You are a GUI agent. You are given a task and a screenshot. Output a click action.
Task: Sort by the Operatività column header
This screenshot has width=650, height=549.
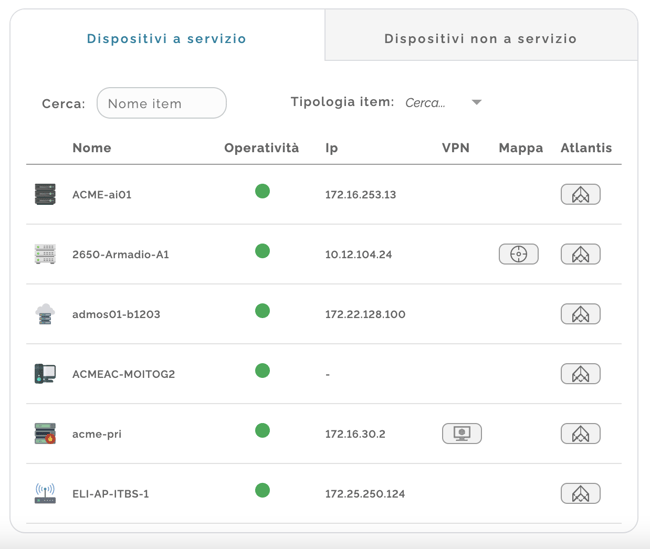coord(262,148)
